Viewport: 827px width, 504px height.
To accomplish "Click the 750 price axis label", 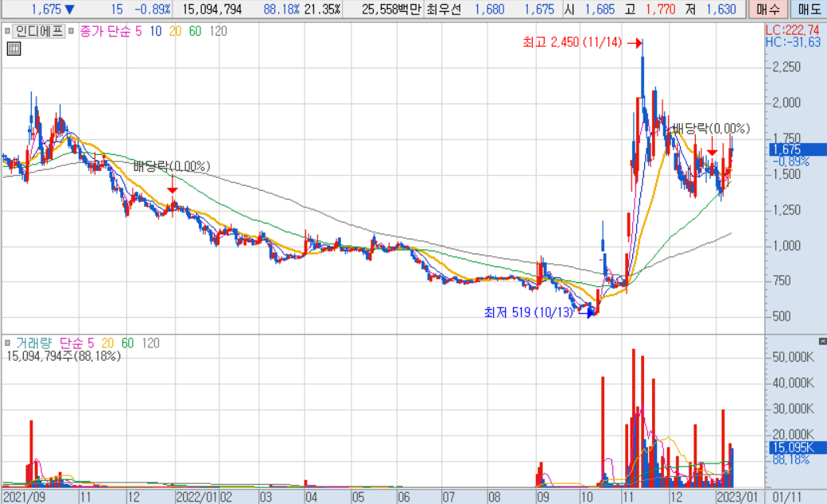I will (x=781, y=281).
